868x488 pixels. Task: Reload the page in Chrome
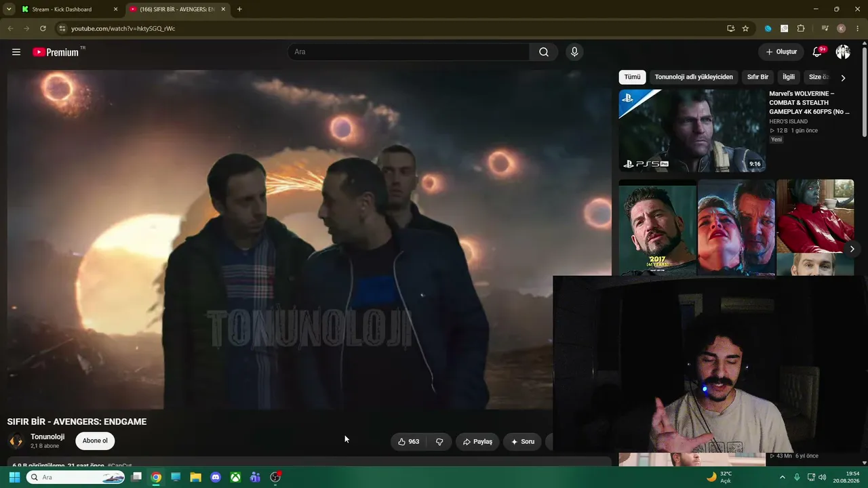[43, 28]
